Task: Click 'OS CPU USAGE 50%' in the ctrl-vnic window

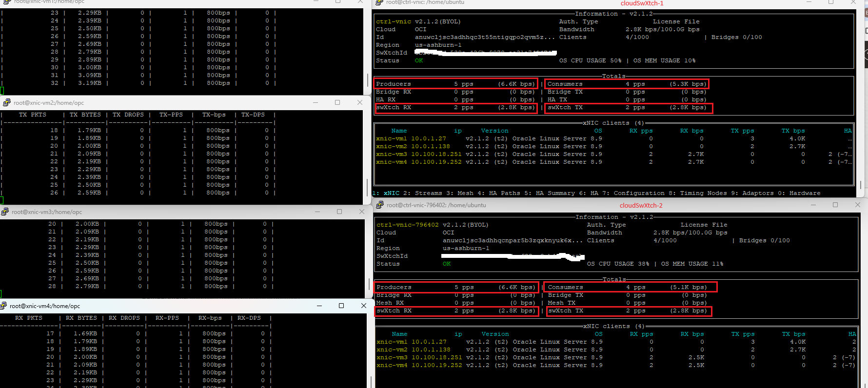Action: [x=591, y=61]
